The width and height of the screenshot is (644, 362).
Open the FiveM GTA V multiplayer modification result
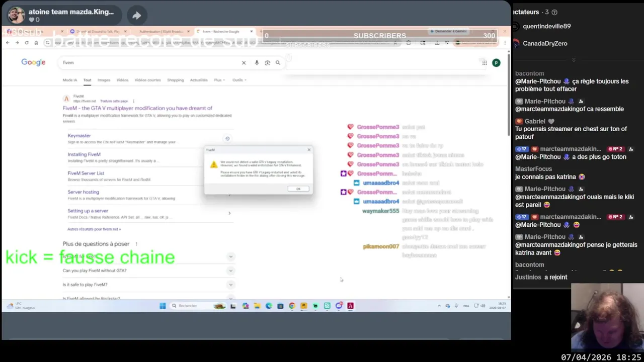137,108
